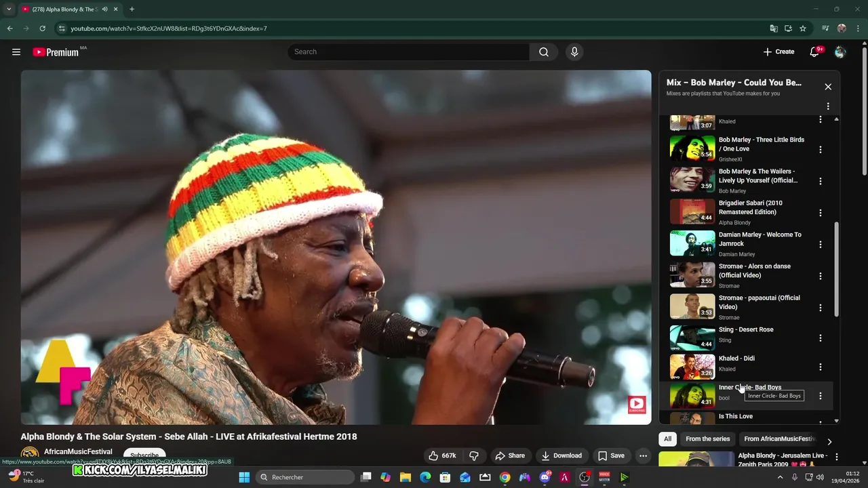Open options for Brigadier Sabari entry
The height and width of the screenshot is (488, 868).
tap(821, 213)
